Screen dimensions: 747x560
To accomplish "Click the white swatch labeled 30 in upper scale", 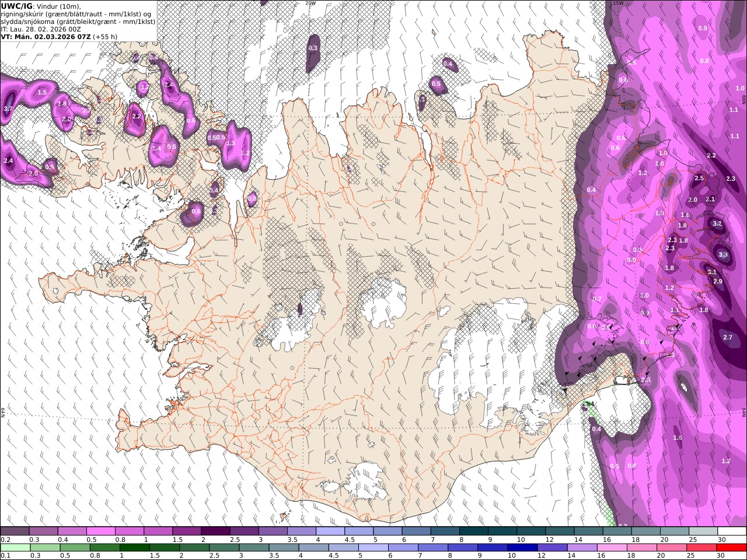I will click(731, 531).
